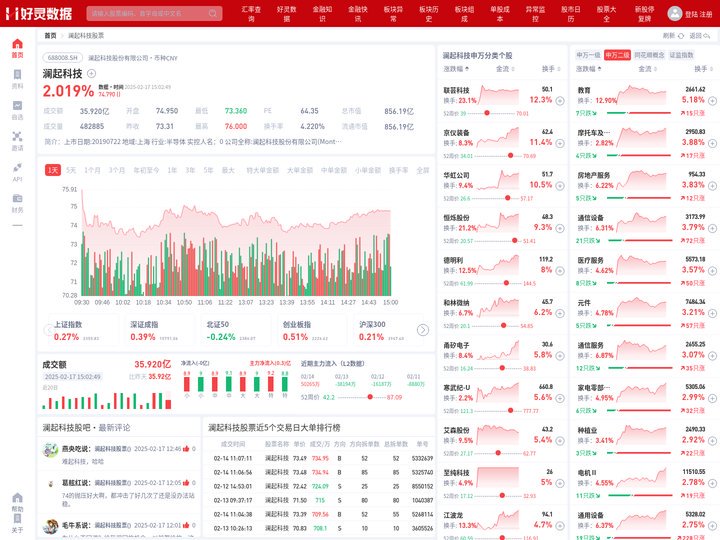Click 联芸科技 mini trend chart
This screenshot has width=720, height=540.
pos(498,95)
